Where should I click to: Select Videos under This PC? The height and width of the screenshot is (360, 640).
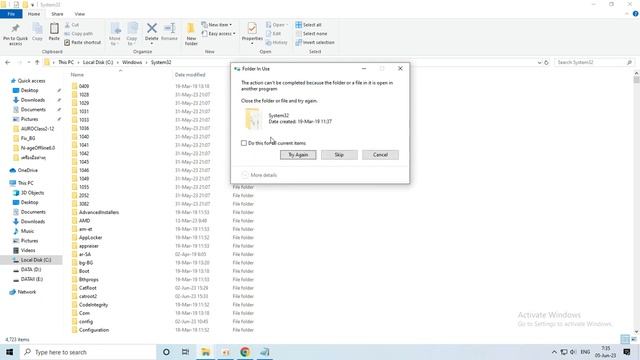[28, 250]
